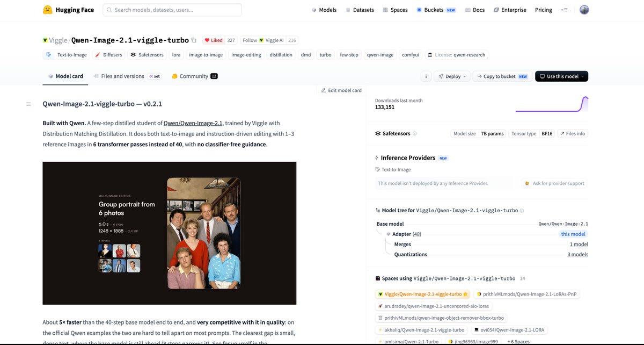Toggle the table of contents icon
644x345 pixels.
pos(28,104)
